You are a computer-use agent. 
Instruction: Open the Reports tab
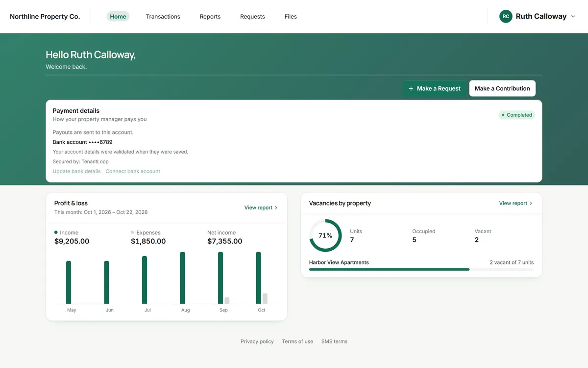coord(210,16)
